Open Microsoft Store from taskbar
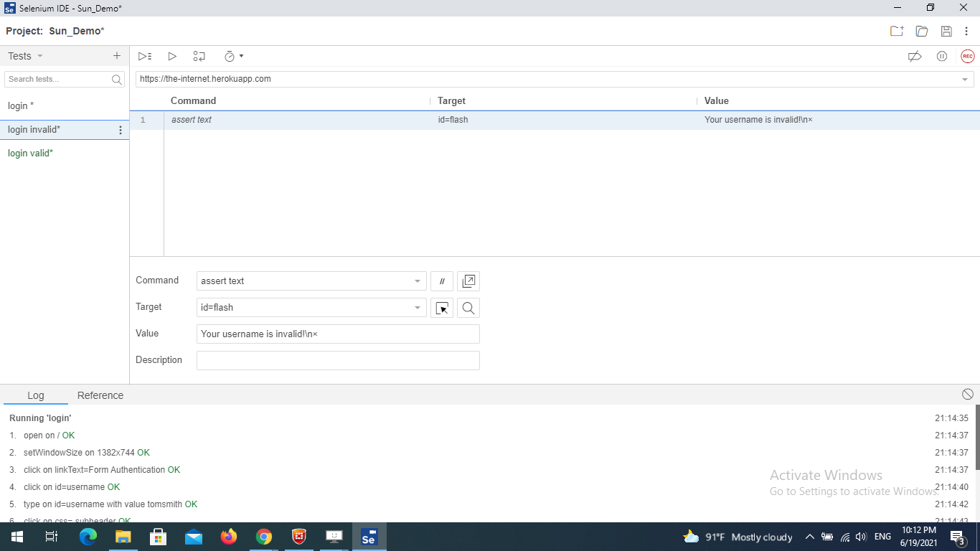980x551 pixels. 159,537
